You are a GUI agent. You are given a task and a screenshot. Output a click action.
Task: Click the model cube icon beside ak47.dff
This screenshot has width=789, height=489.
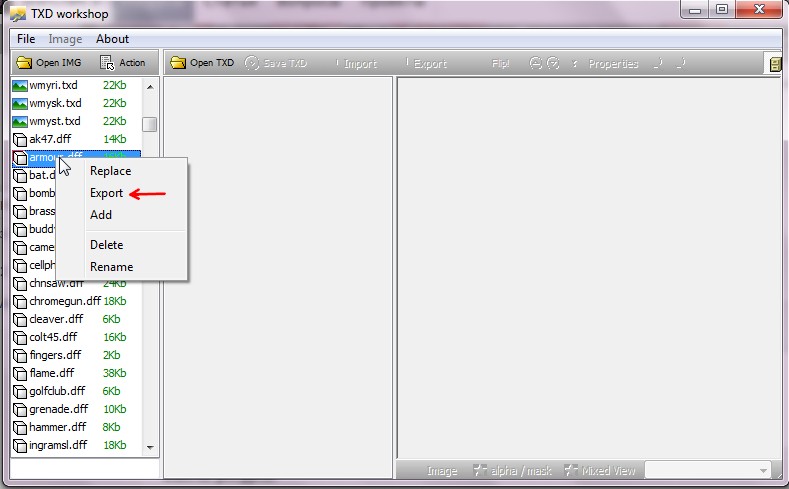tap(20, 139)
